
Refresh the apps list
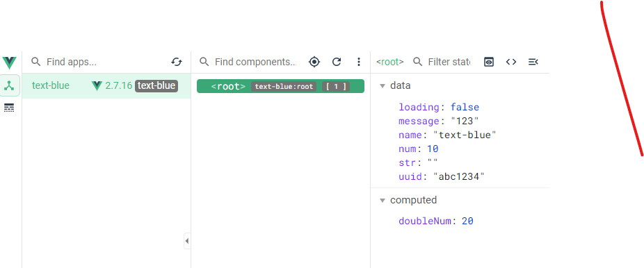pos(176,62)
